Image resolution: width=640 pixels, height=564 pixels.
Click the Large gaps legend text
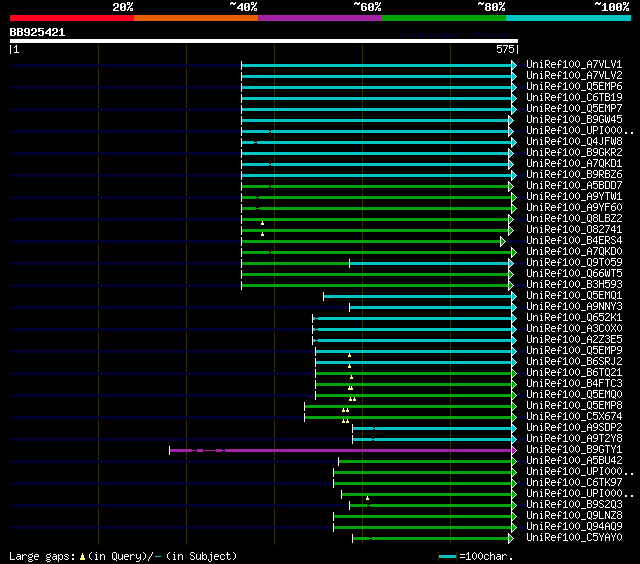123,556
